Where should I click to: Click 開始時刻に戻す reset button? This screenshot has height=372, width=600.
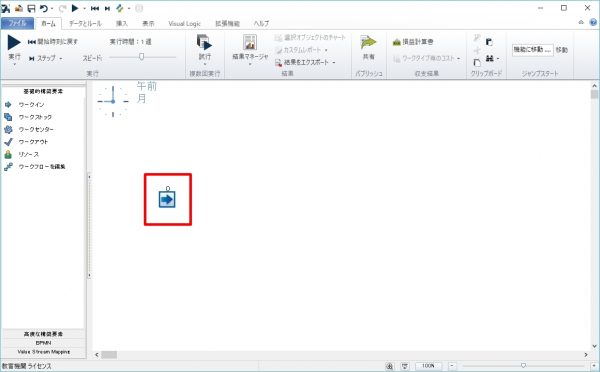point(53,42)
